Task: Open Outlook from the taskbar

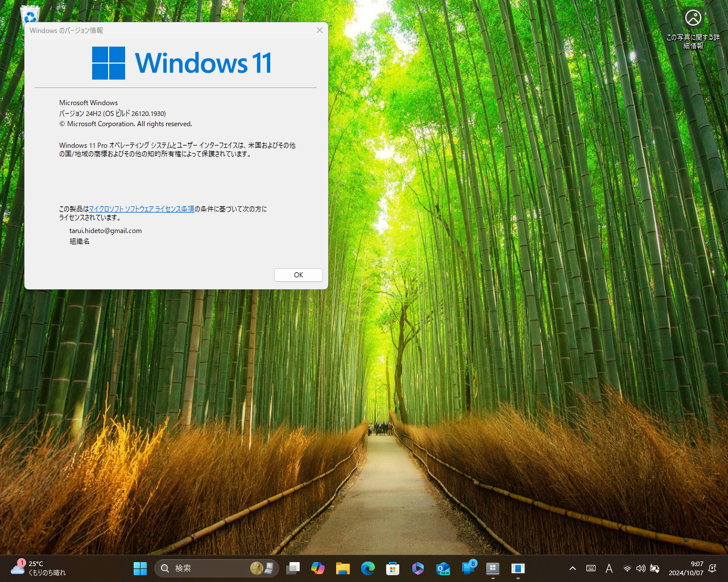Action: (443, 568)
